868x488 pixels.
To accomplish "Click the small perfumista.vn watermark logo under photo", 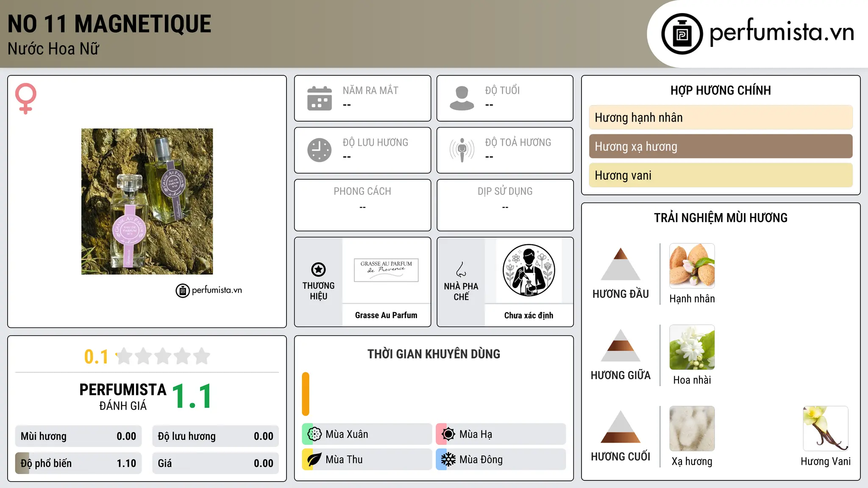I will 209,291.
